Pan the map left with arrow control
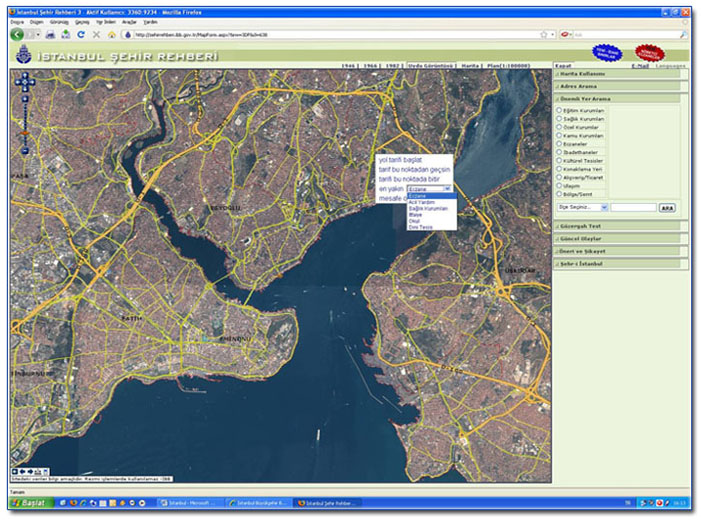Image resolution: width=701 pixels, height=520 pixels. click(x=18, y=82)
